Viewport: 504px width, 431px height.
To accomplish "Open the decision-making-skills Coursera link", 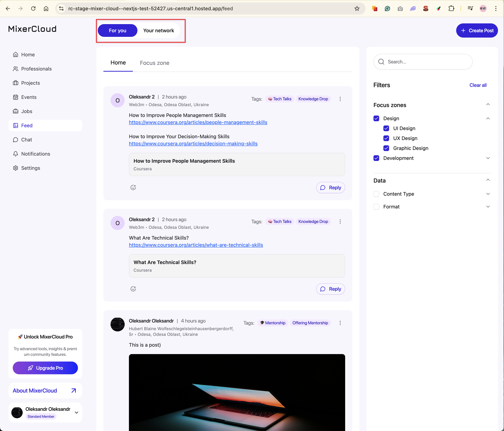I will (193, 144).
